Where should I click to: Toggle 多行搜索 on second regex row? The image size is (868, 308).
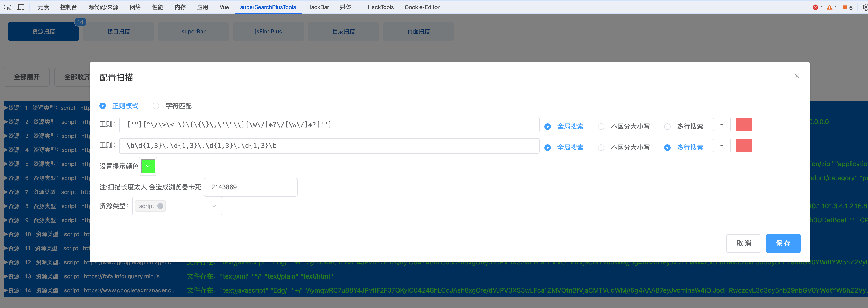tap(667, 148)
